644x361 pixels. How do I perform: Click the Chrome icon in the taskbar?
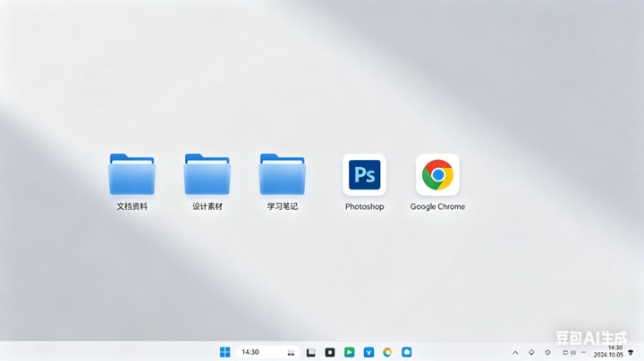387,352
